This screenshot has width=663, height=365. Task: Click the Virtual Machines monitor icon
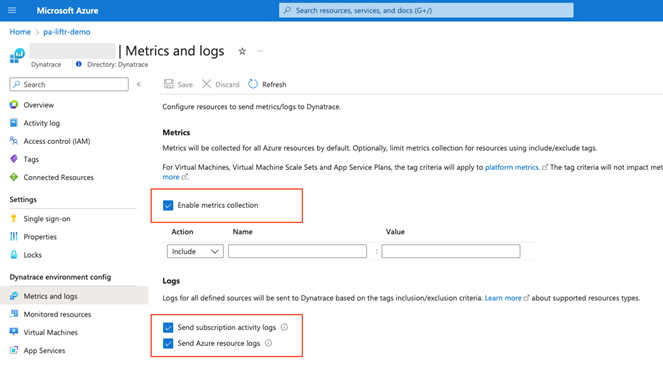click(14, 332)
